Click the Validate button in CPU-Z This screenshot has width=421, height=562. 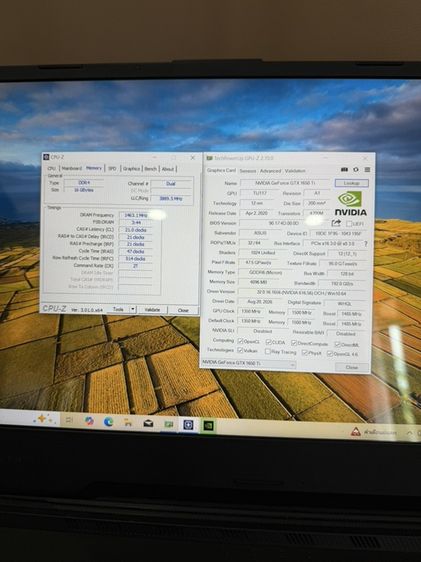(x=152, y=310)
